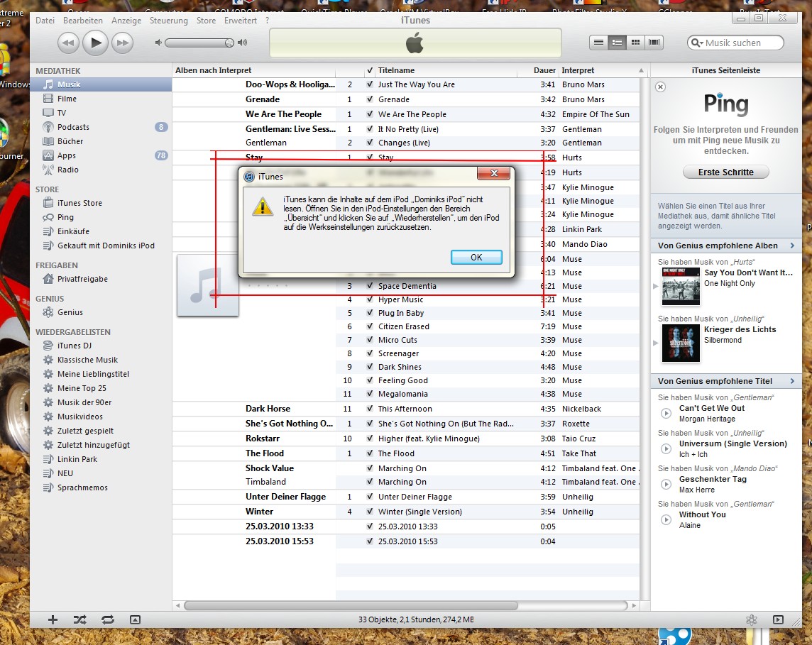The width and height of the screenshot is (812, 645).
Task: Start playback with the play button
Action: point(95,43)
